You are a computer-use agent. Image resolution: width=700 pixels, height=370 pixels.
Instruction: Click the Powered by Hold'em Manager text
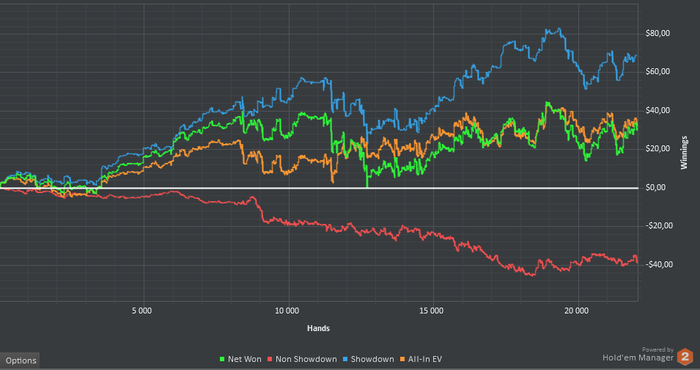(638, 354)
